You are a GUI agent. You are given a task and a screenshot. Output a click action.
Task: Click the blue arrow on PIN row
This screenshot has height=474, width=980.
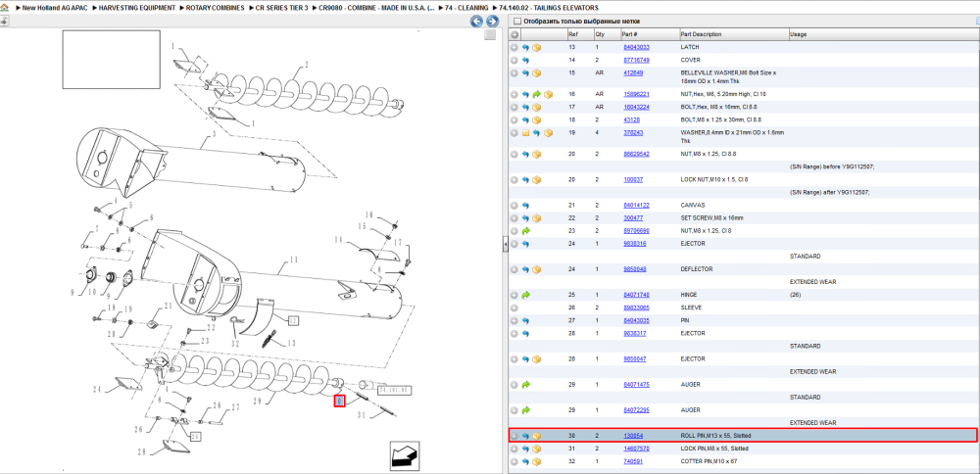tap(525, 320)
